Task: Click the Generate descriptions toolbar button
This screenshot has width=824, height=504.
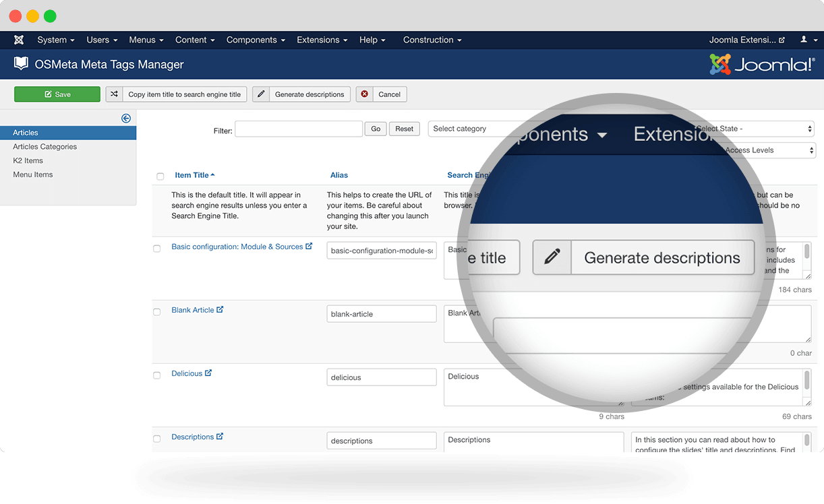Action: 302,94
